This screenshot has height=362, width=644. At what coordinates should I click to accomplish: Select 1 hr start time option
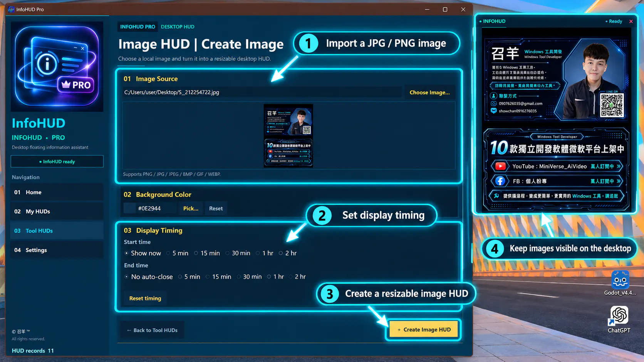[265, 253]
